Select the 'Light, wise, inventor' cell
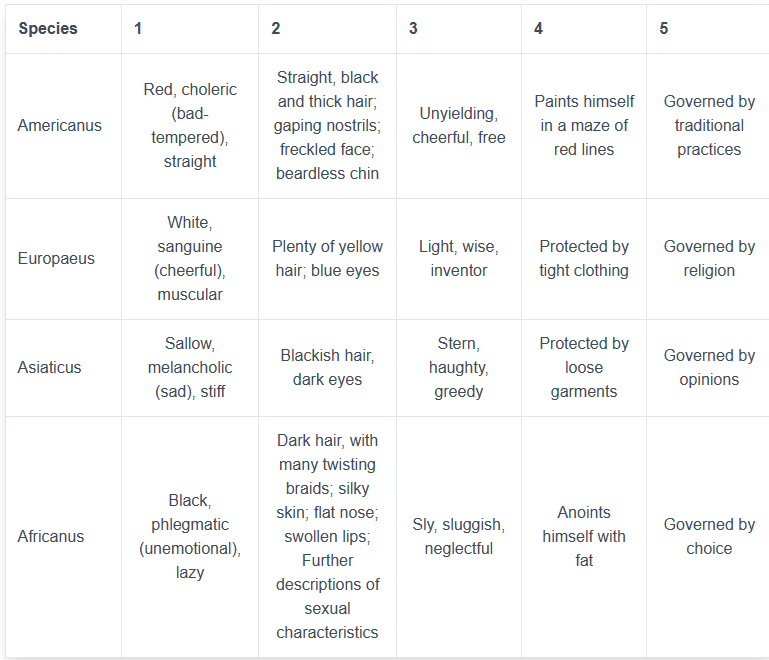Image resolution: width=769 pixels, height=660 pixels. click(459, 258)
